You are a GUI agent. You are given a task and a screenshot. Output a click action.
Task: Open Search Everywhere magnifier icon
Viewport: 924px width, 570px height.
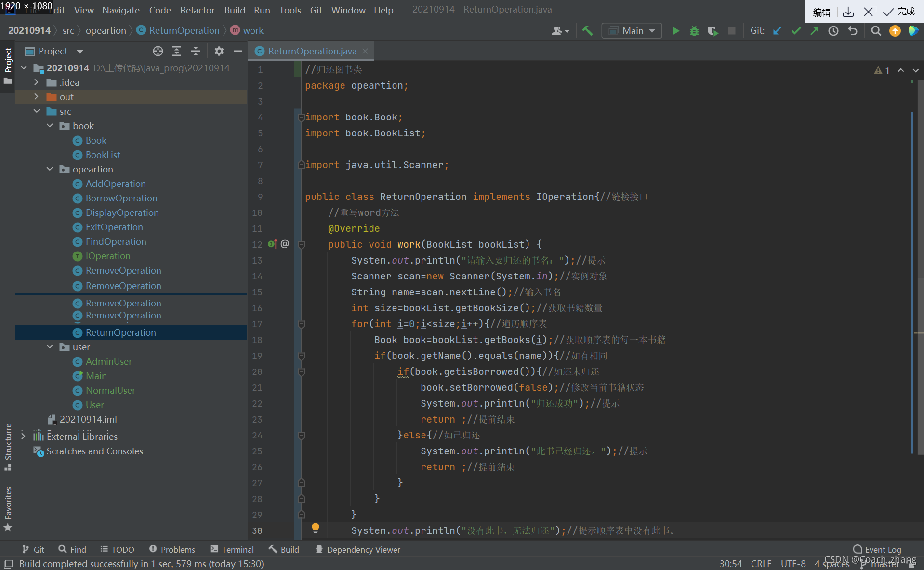coord(876,31)
